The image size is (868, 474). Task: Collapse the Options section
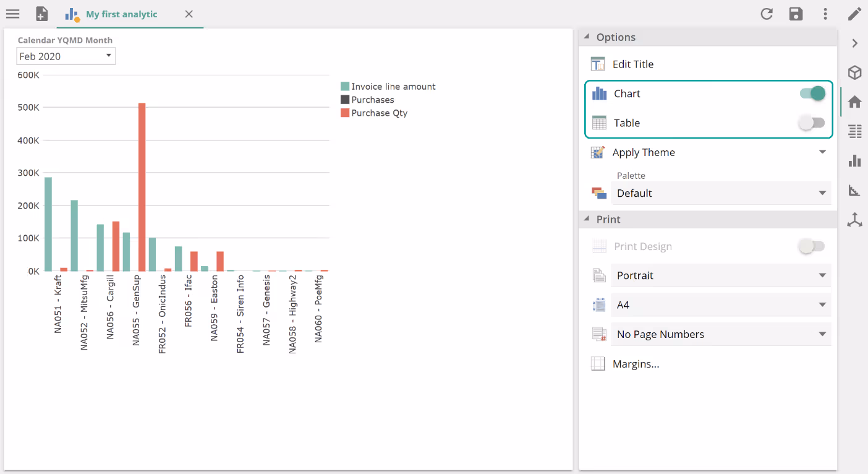pyautogui.click(x=587, y=37)
